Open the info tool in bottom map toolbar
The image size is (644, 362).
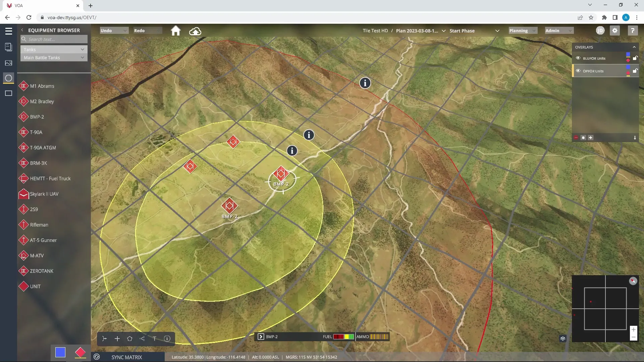167,339
